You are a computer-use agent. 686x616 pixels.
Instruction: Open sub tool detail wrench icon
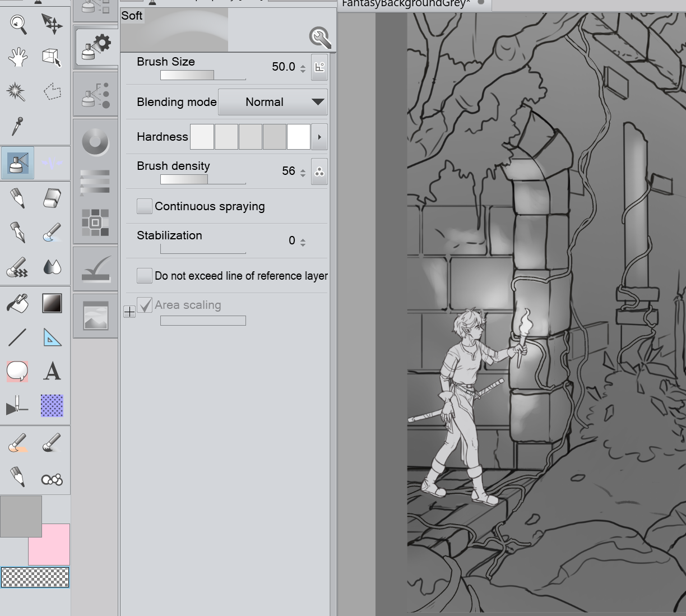click(320, 38)
